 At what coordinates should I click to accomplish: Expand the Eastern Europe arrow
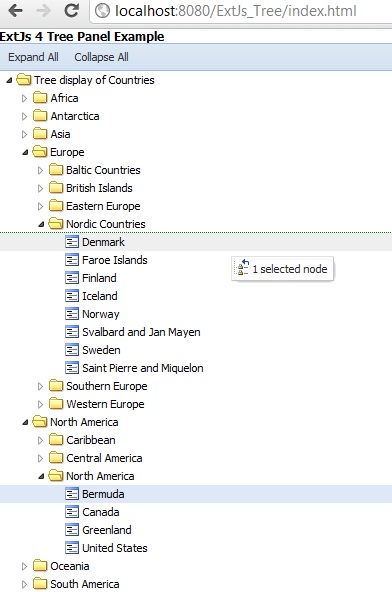[x=40, y=207]
